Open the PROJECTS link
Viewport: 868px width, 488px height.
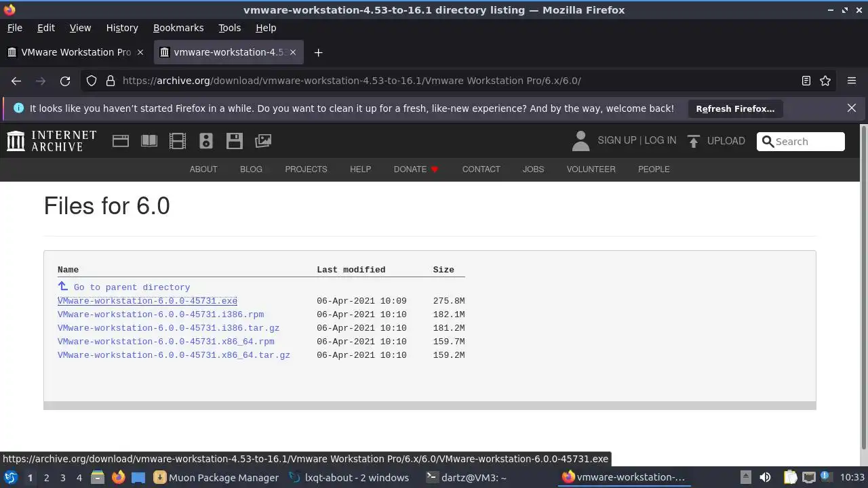(306, 169)
